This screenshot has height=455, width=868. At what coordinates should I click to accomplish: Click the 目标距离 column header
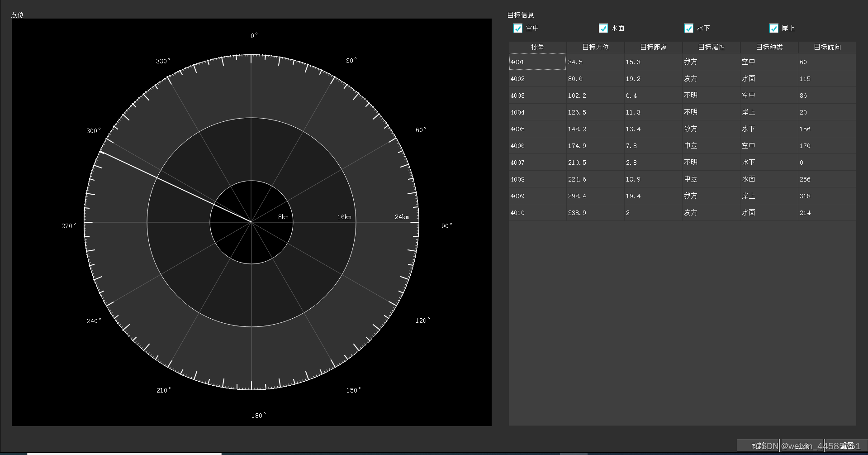coord(654,47)
